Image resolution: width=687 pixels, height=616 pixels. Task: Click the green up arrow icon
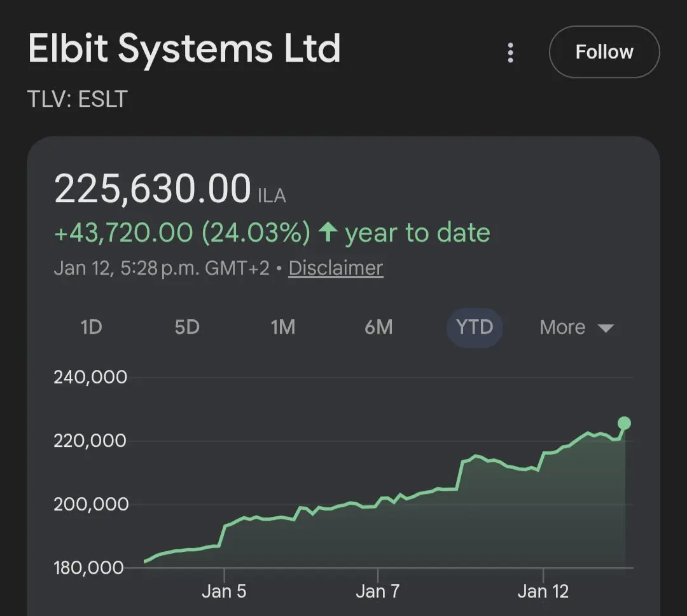point(328,233)
